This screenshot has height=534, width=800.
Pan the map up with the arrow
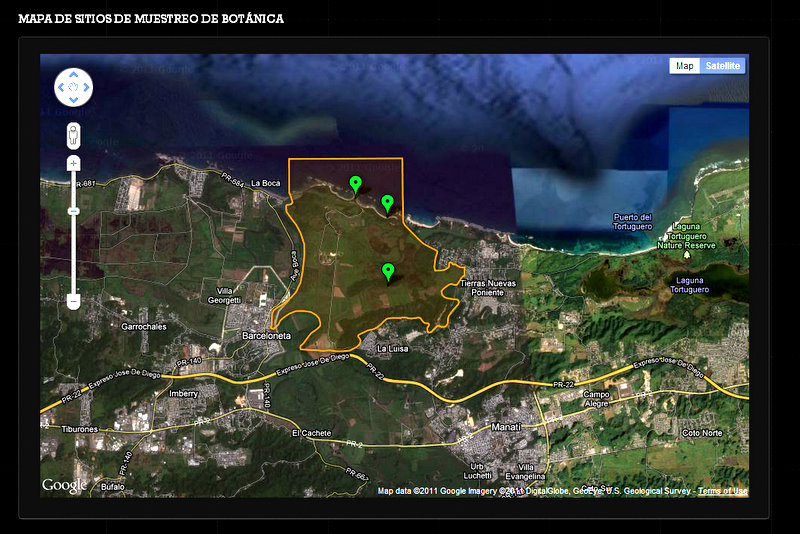(x=73, y=76)
